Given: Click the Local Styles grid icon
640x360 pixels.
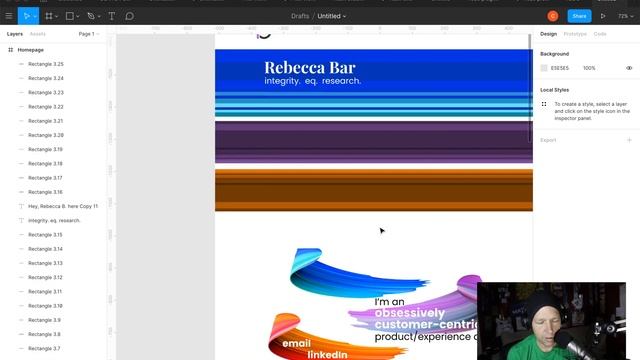Looking at the screenshot, I should pos(544,104).
